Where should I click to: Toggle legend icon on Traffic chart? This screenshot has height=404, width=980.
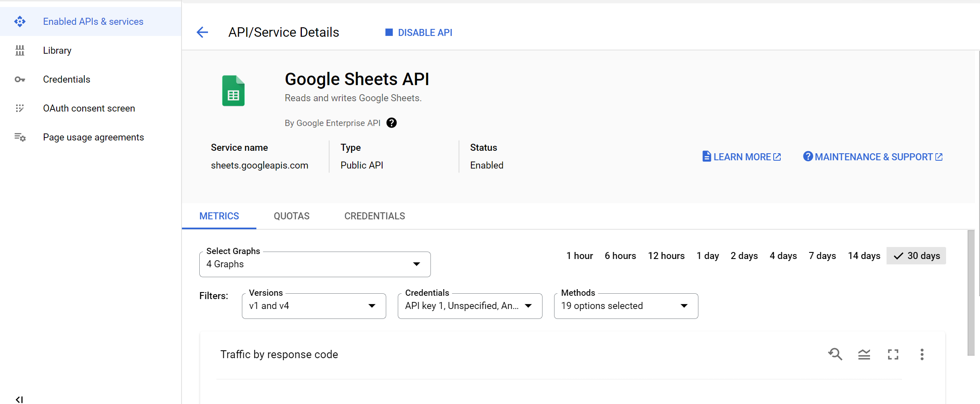click(864, 354)
